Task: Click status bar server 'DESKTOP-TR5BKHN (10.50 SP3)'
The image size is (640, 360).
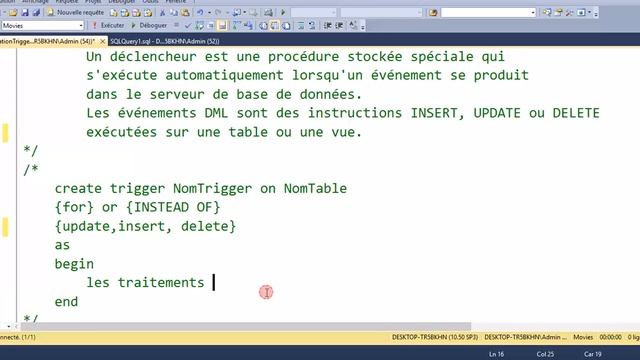Action: [x=435, y=337]
